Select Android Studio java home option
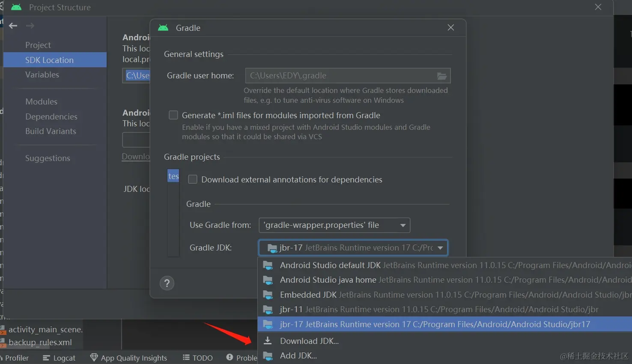The width and height of the screenshot is (632, 364). pyautogui.click(x=445, y=280)
